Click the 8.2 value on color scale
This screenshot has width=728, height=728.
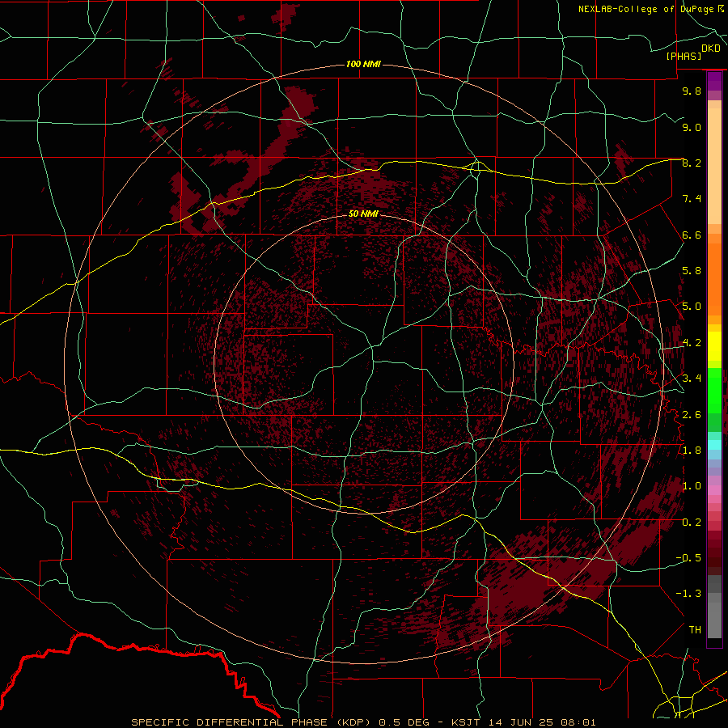692,163
